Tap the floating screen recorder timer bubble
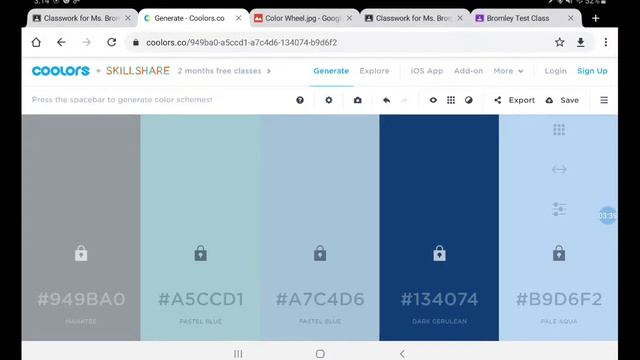Viewport: 640px width, 360px height. point(608,215)
